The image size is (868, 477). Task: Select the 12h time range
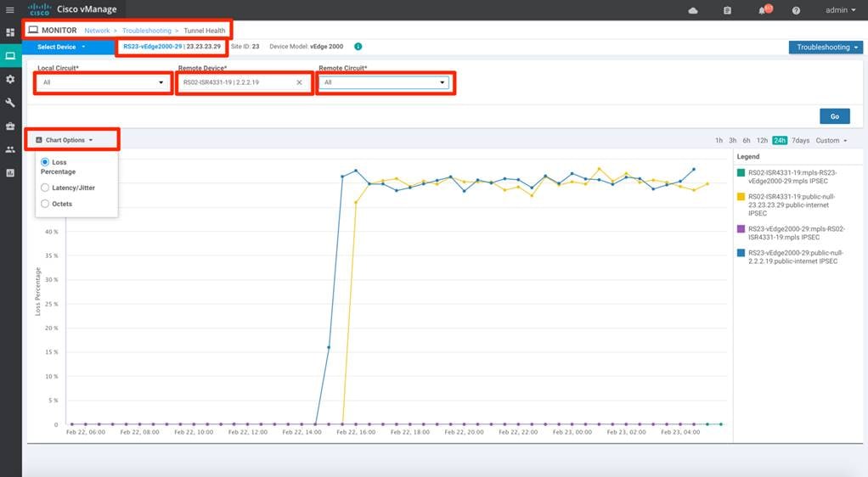tap(762, 141)
